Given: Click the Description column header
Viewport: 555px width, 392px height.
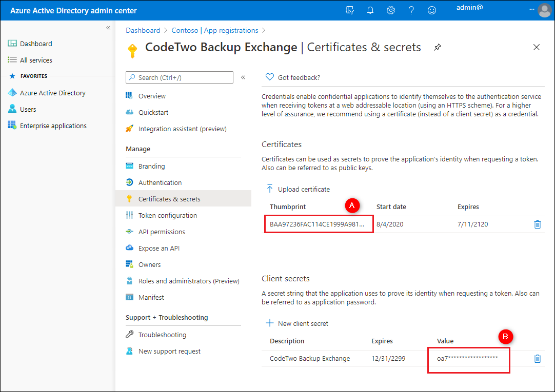Looking at the screenshot, I should pos(287,341).
